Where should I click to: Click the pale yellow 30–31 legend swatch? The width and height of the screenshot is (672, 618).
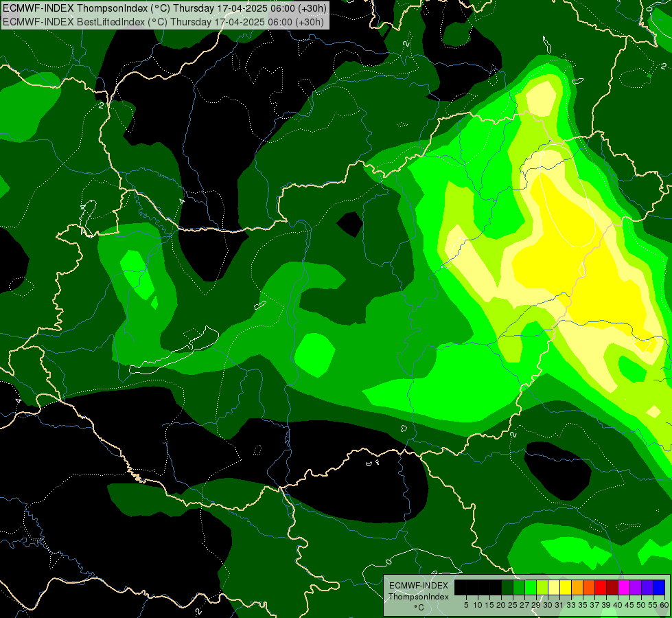pos(554,587)
